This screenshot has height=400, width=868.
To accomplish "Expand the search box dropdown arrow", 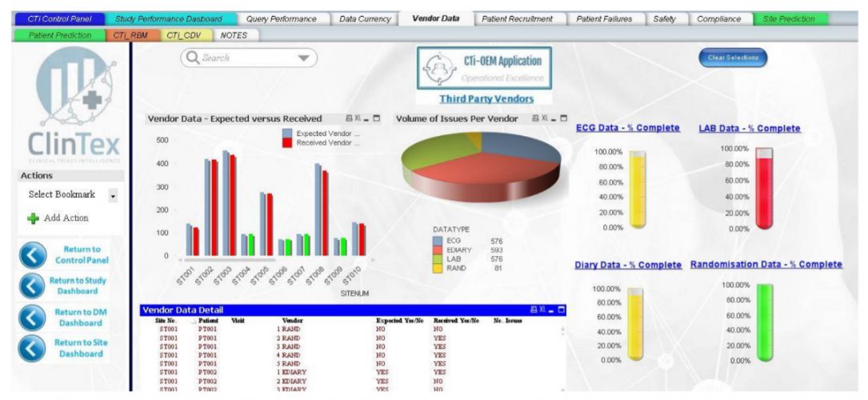I will [303, 58].
